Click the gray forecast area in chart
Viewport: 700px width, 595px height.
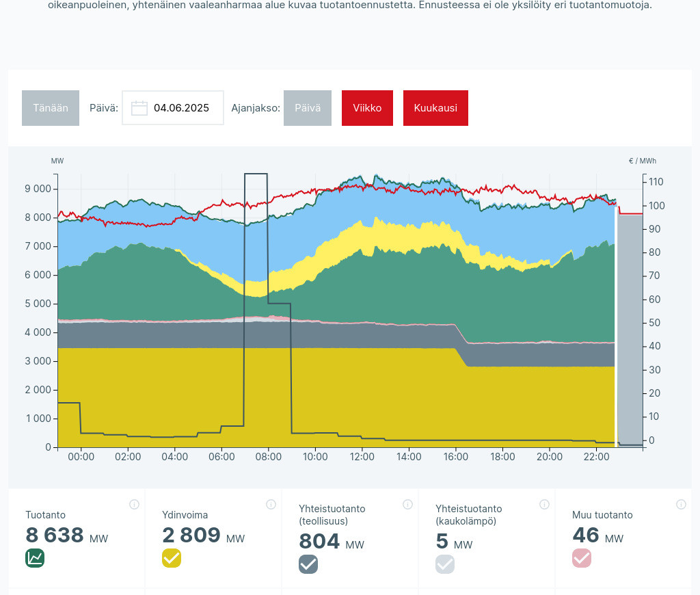(x=630, y=328)
